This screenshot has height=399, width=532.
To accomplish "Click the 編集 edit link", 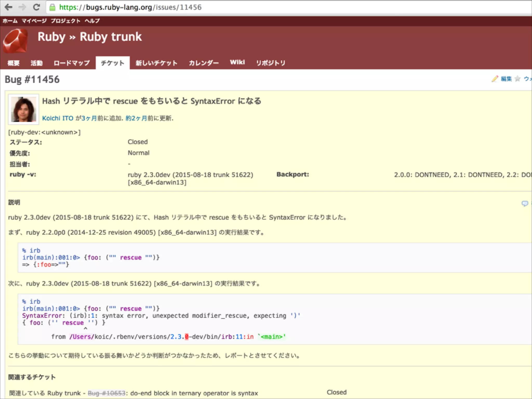I will coord(506,79).
